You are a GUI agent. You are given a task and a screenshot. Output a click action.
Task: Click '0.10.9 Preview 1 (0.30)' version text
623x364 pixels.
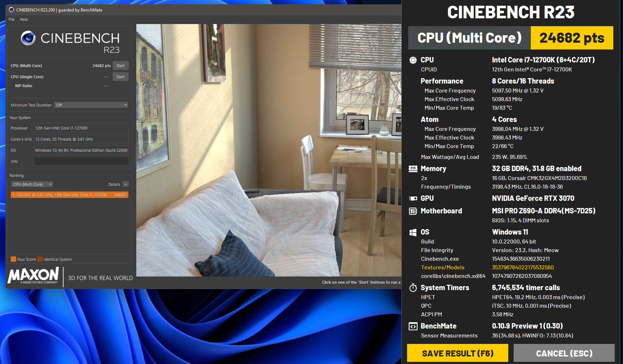coord(527,326)
